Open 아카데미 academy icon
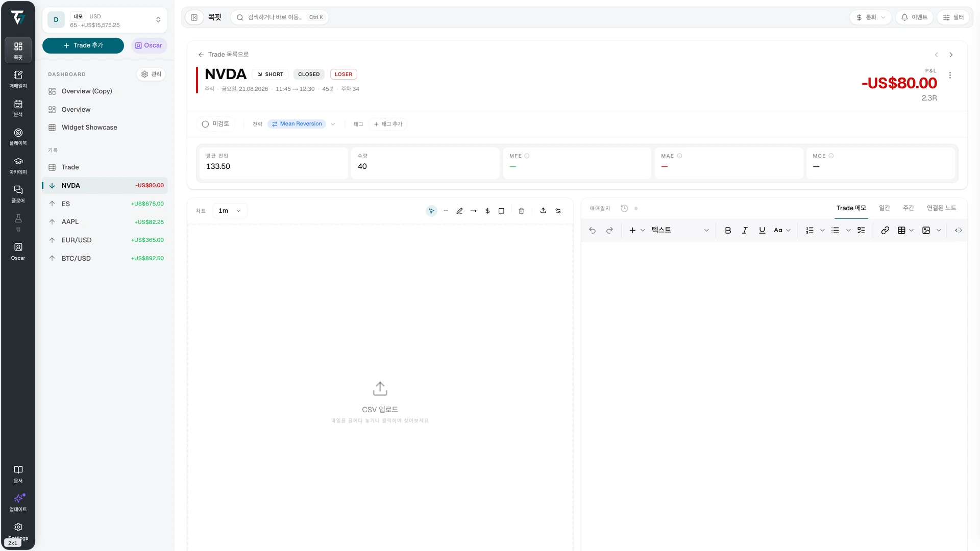The image size is (980, 551). pyautogui.click(x=18, y=165)
